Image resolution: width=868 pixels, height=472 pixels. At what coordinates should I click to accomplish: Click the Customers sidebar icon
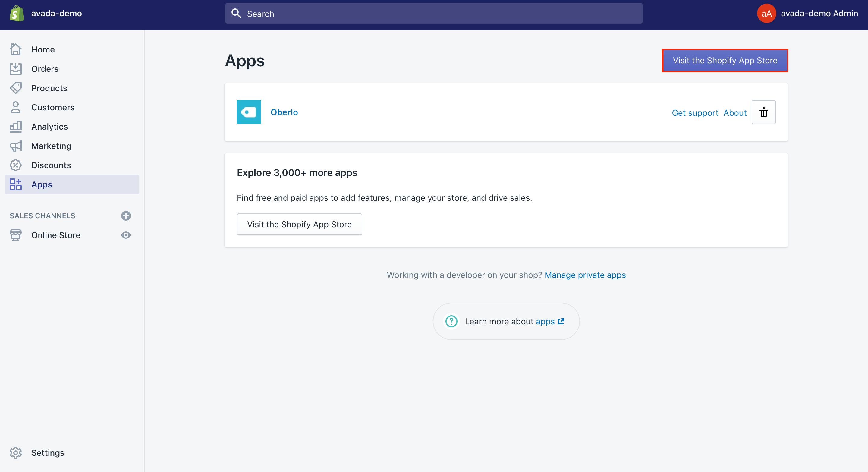click(x=16, y=107)
